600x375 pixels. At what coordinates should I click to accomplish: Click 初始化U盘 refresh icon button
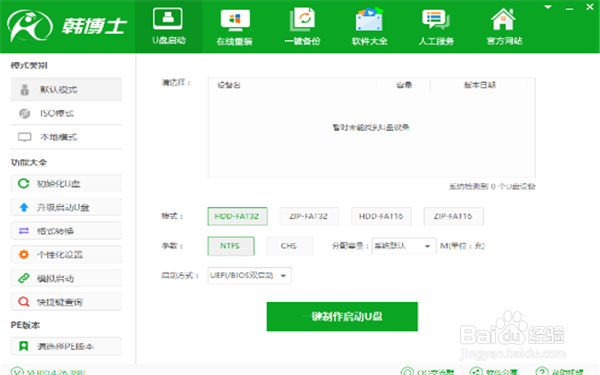point(66,184)
